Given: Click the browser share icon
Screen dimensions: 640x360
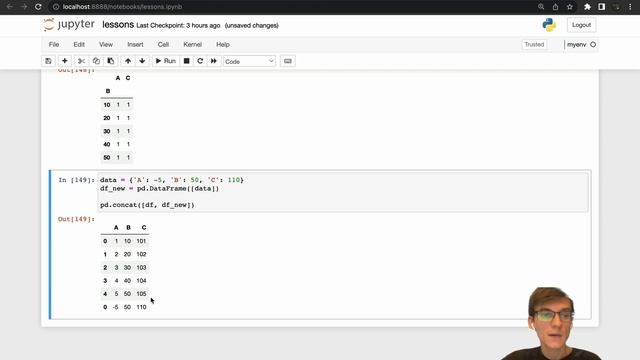Looking at the screenshot, I should tap(556, 7).
